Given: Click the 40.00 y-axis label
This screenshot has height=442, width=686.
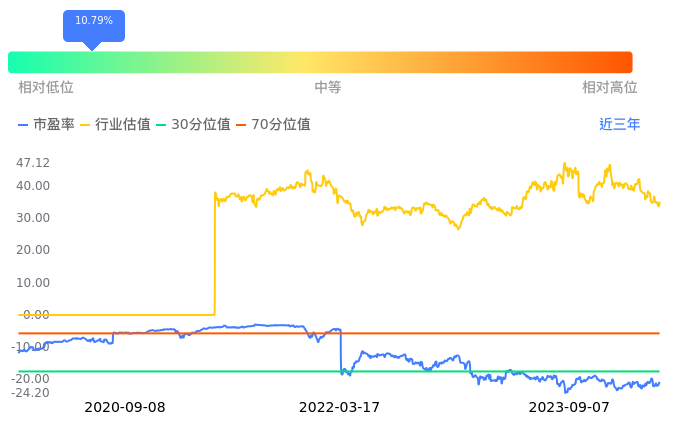Looking at the screenshot, I should (33, 186).
